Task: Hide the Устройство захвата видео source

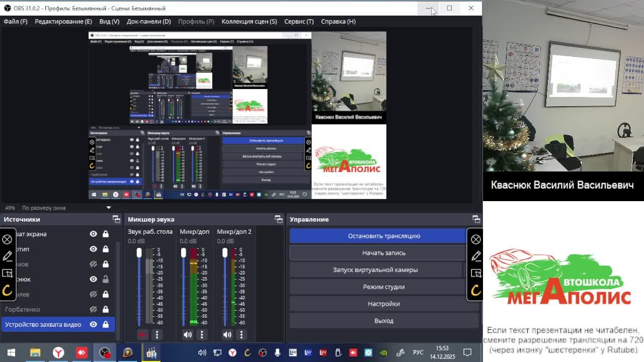Action: pos(93,324)
